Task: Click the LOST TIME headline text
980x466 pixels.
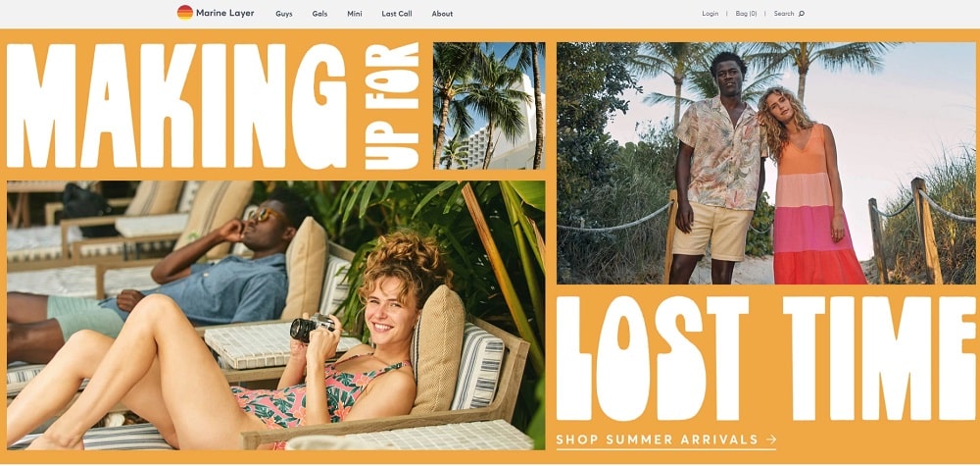Action: tap(765, 358)
